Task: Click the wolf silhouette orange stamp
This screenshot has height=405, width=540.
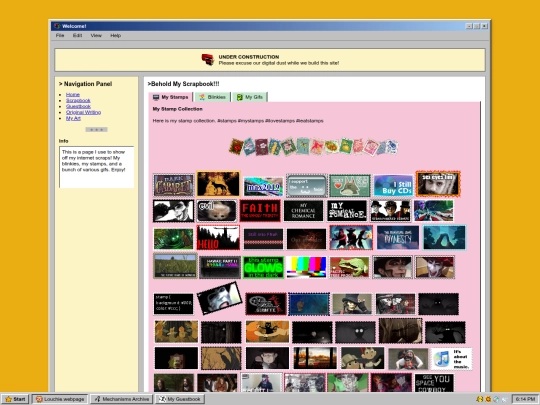Action: [218, 184]
